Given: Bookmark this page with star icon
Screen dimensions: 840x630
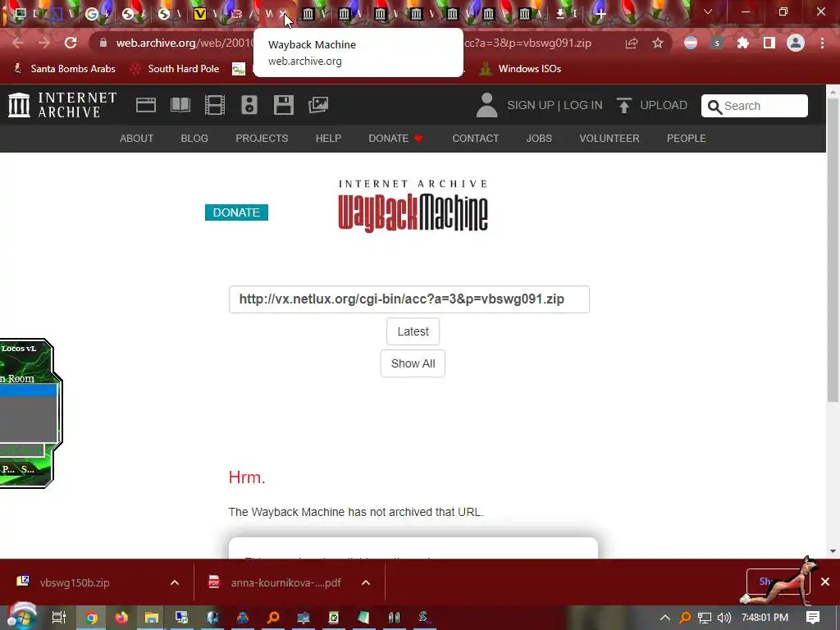Looking at the screenshot, I should point(658,43).
